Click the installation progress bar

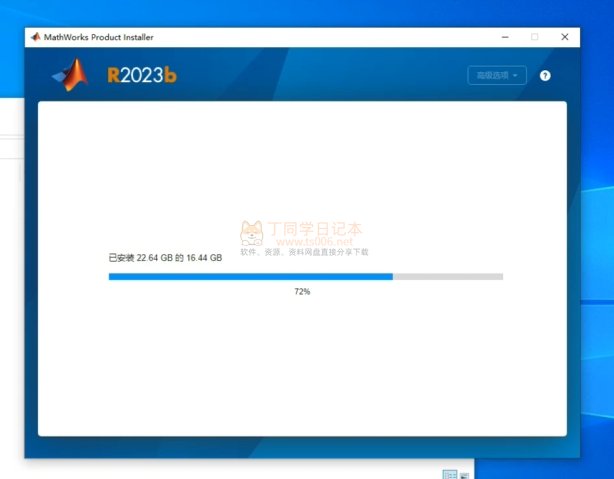coord(305,277)
